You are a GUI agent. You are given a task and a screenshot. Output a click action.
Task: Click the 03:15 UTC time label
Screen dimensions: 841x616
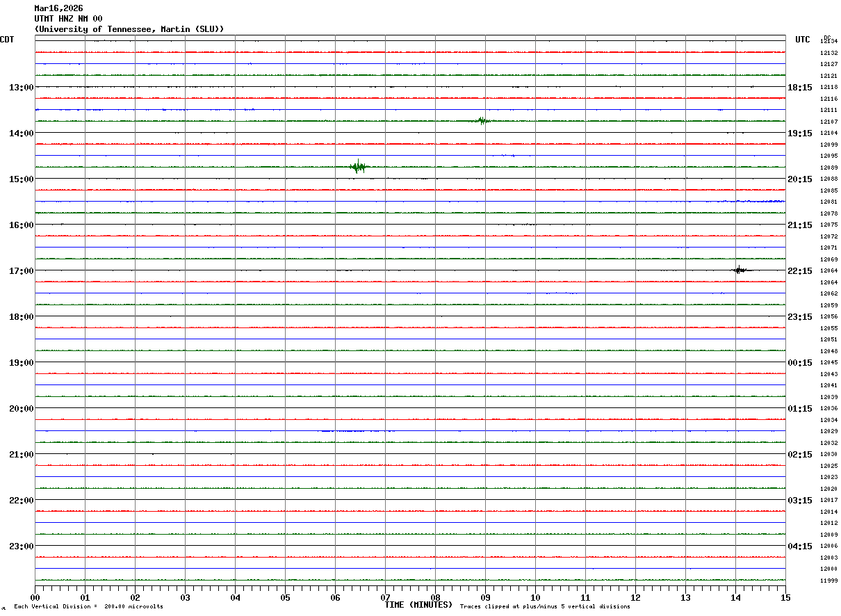800,500
